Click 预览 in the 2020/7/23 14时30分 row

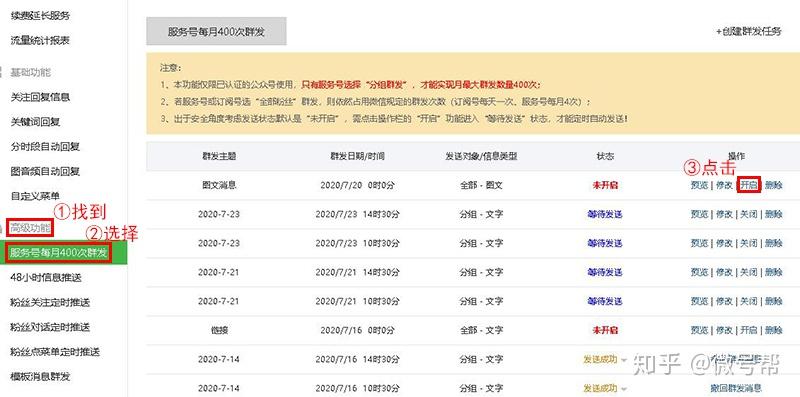coord(699,214)
